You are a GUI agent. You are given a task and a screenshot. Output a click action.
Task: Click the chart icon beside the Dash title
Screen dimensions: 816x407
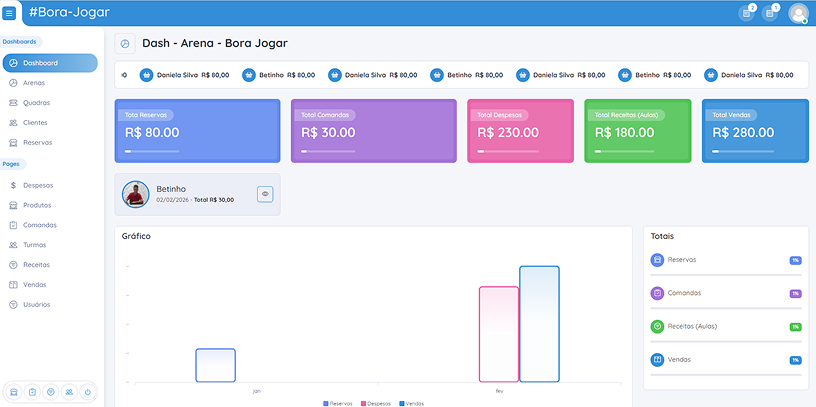point(125,44)
